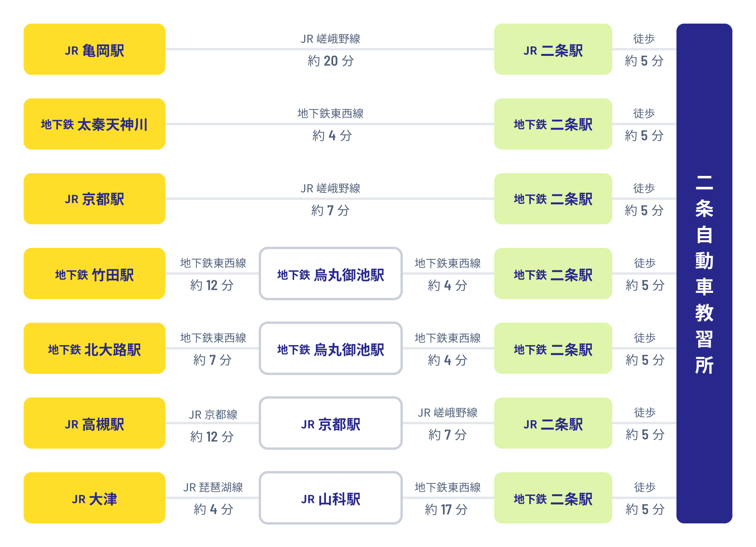Click JR 二条駅 in the 高槻駅 row
Image resolution: width=756 pixels, height=547 pixels.
pyautogui.click(x=553, y=423)
